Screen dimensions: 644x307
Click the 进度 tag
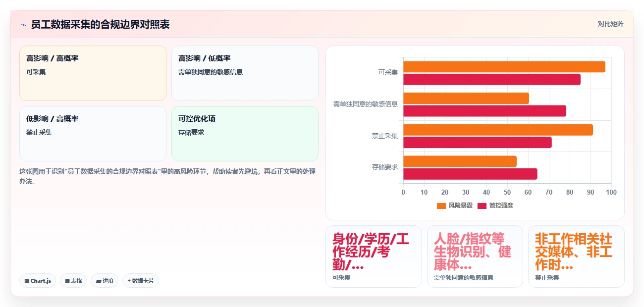(105, 281)
